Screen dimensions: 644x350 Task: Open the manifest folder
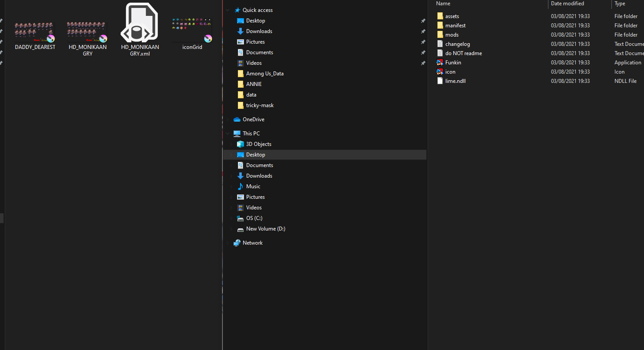coord(456,25)
